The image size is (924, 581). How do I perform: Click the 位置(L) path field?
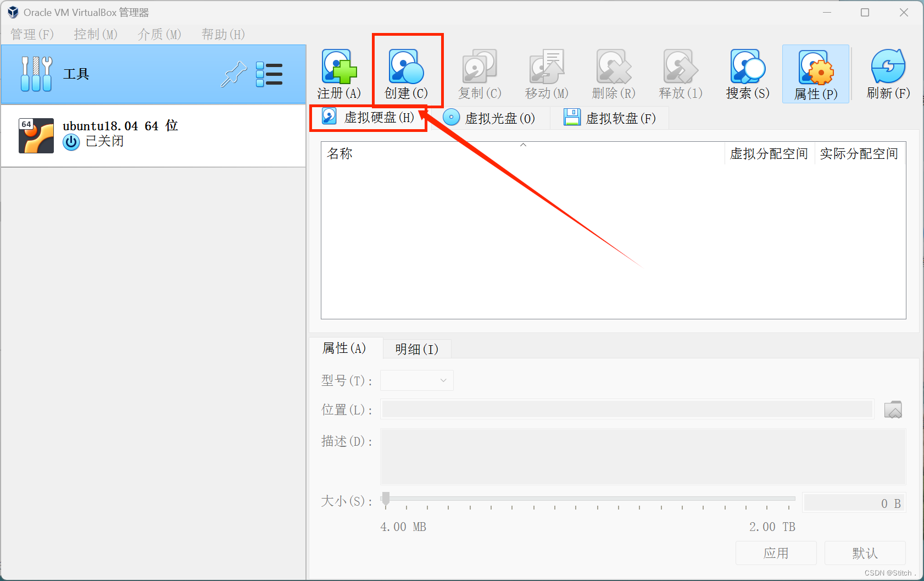[x=627, y=409]
